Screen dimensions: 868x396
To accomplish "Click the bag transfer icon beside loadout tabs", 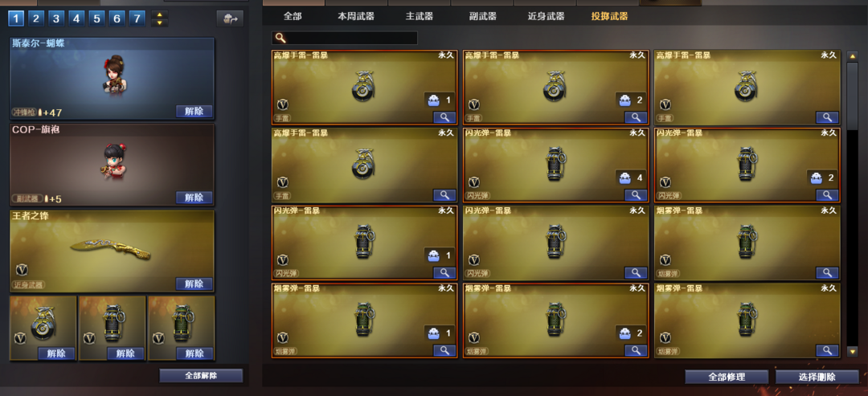I will click(x=230, y=18).
